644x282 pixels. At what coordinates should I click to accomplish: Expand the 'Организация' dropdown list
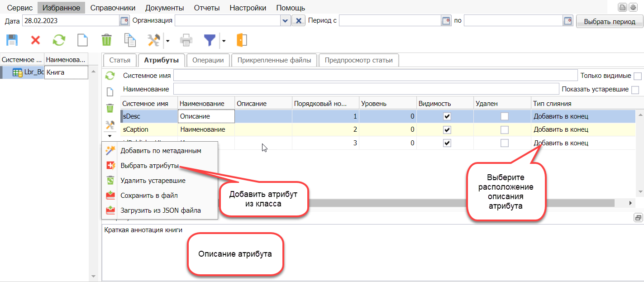coord(285,21)
